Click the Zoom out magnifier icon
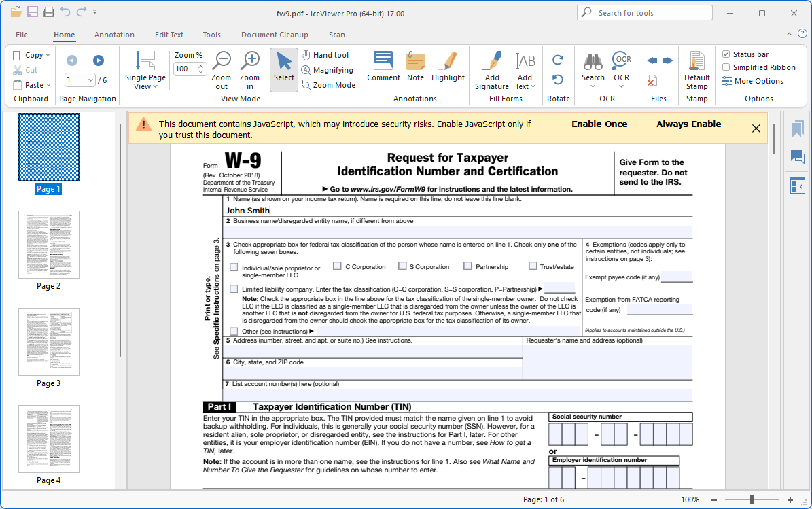This screenshot has width=812, height=509. click(222, 61)
